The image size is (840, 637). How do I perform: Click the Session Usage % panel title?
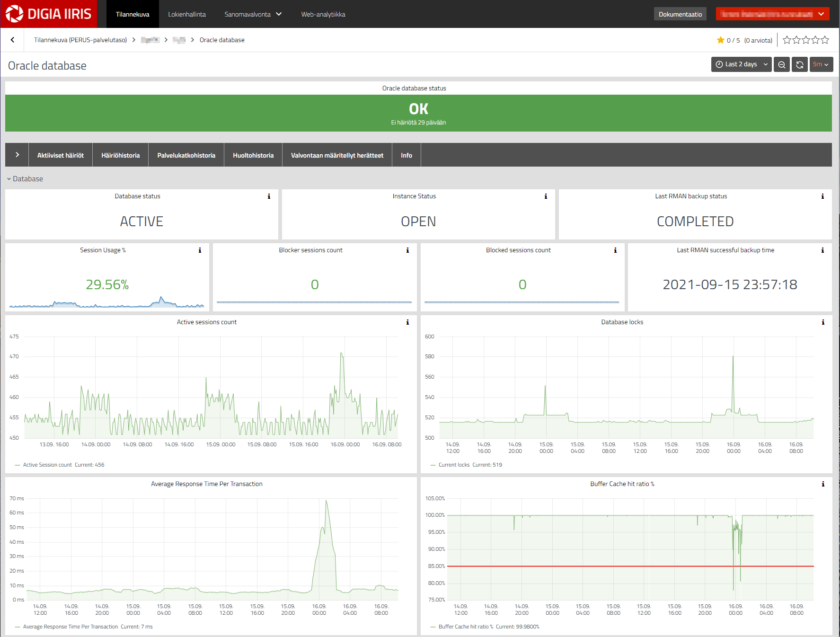[x=103, y=250]
